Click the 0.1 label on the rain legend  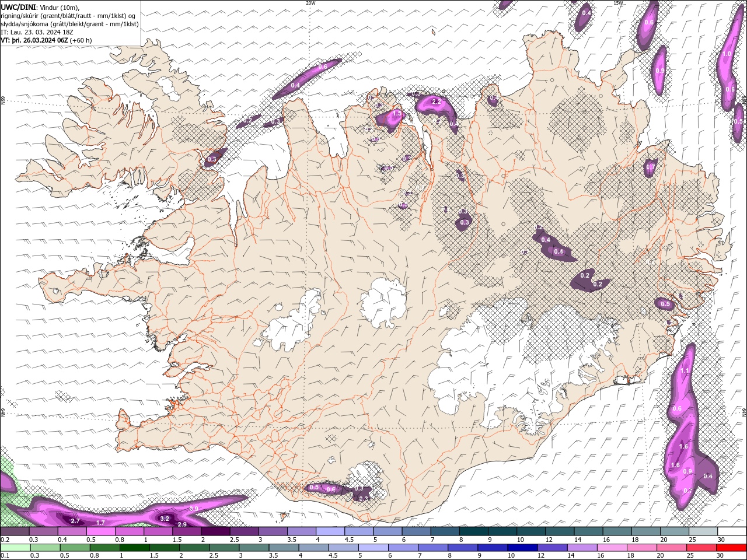tap(4, 555)
